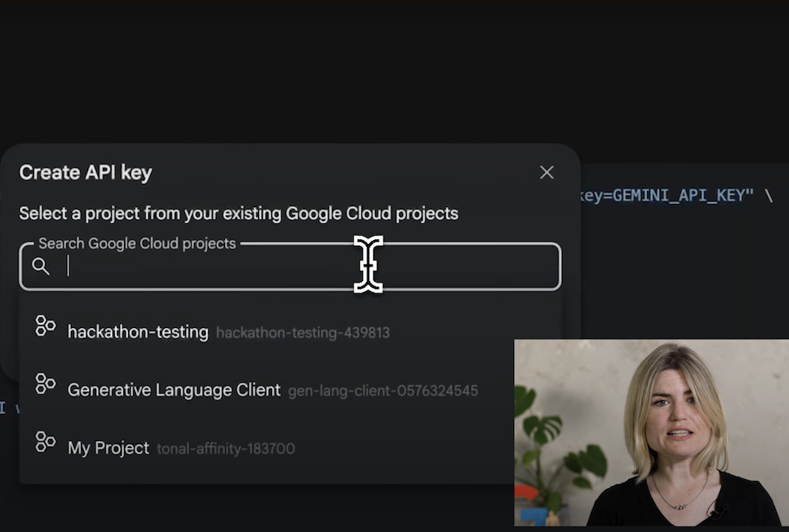Click the 'Search Google Cloud projects' field label
The image size is (789, 532).
pos(137,243)
